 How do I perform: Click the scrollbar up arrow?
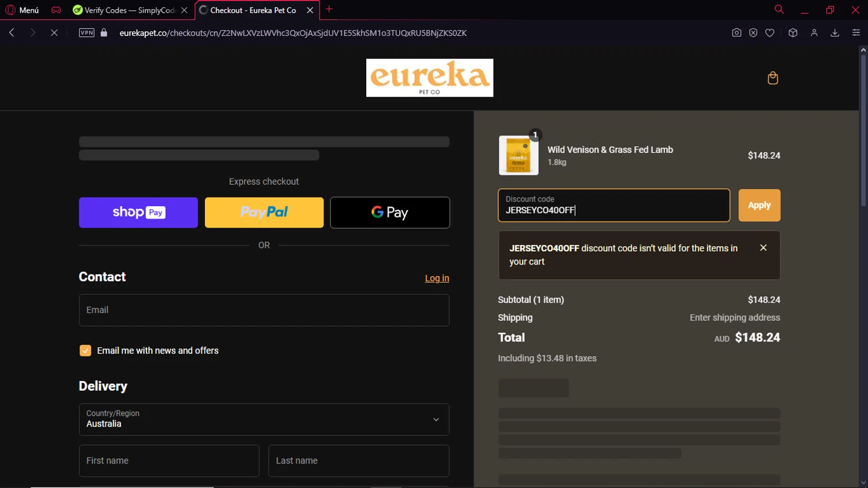[863, 50]
